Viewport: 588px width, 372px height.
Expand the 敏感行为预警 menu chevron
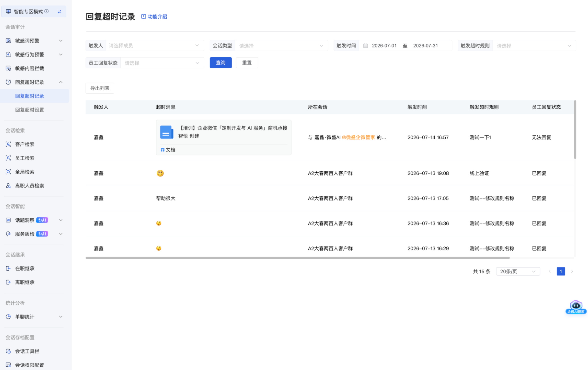(61, 54)
